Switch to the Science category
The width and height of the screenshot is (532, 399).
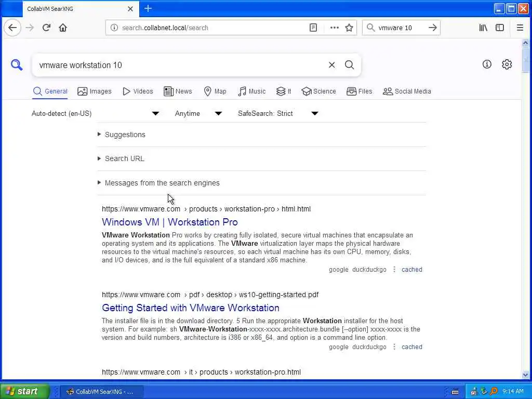pyautogui.click(x=318, y=91)
